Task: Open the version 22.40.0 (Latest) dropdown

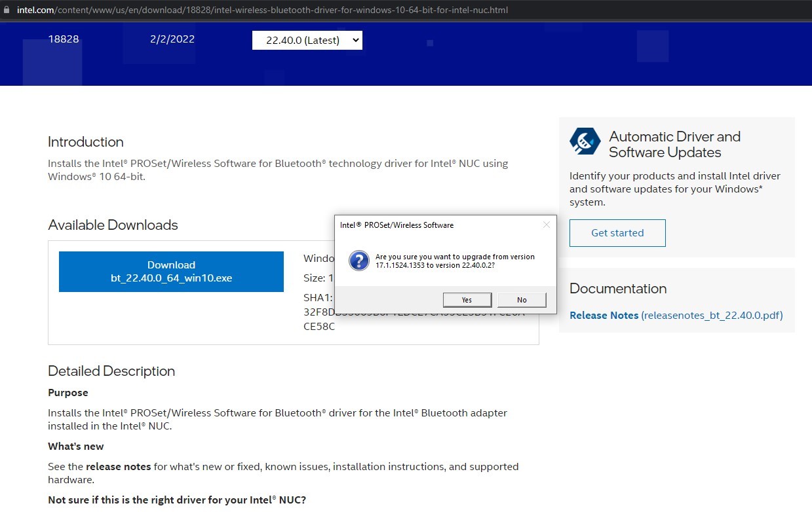Action: click(307, 40)
